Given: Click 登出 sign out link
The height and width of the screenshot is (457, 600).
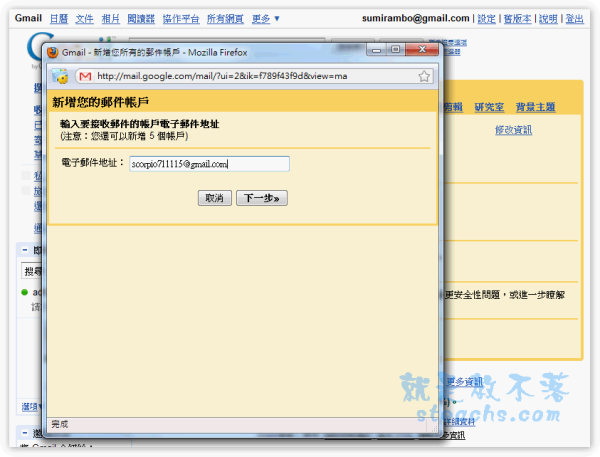Looking at the screenshot, I should pyautogui.click(x=574, y=18).
